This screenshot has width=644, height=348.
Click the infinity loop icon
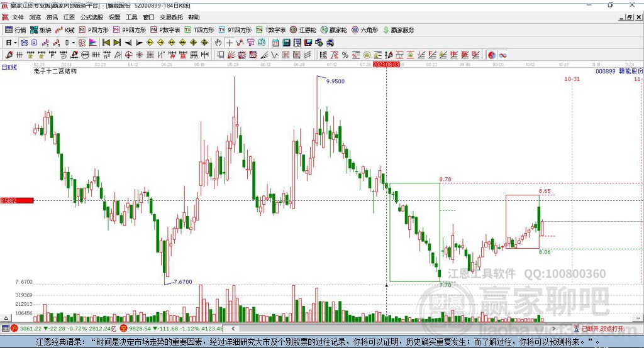click(502, 55)
